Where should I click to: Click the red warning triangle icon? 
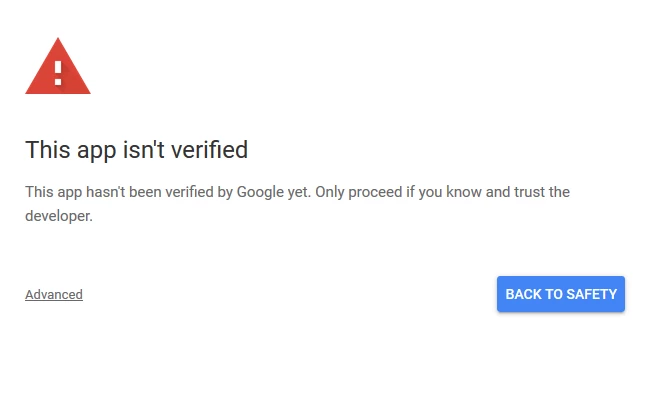58,67
